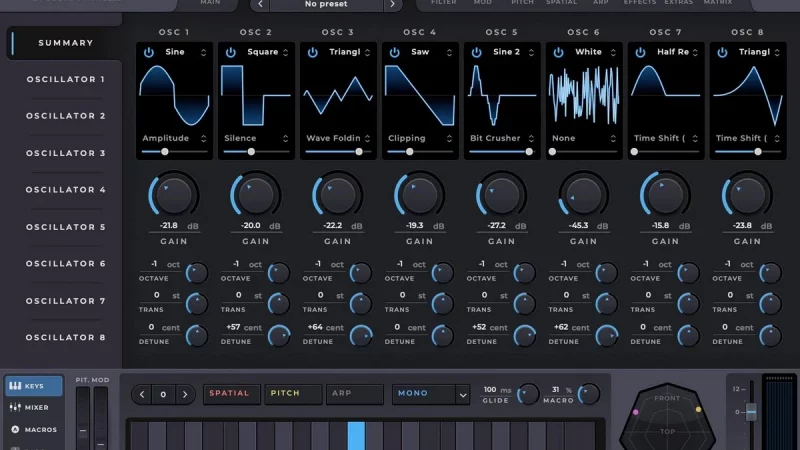Click the OSC 3 gain knob
800x450 pixels.
point(337,194)
